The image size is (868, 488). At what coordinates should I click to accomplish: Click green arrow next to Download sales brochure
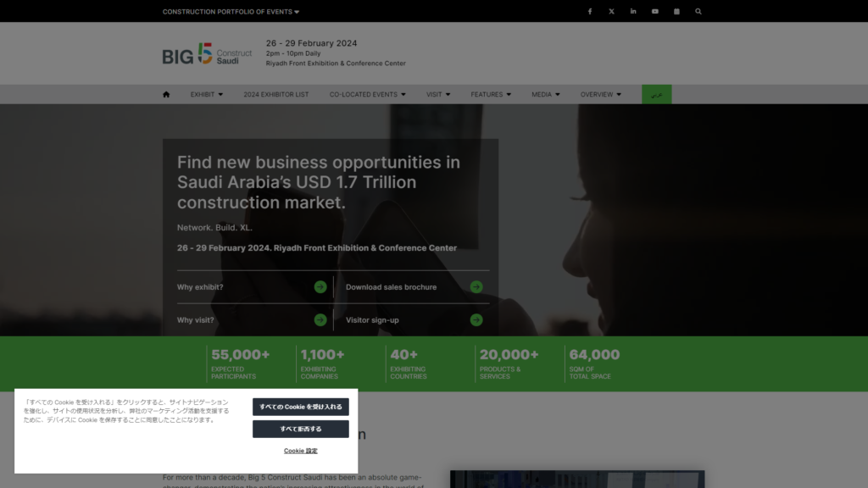pos(476,286)
